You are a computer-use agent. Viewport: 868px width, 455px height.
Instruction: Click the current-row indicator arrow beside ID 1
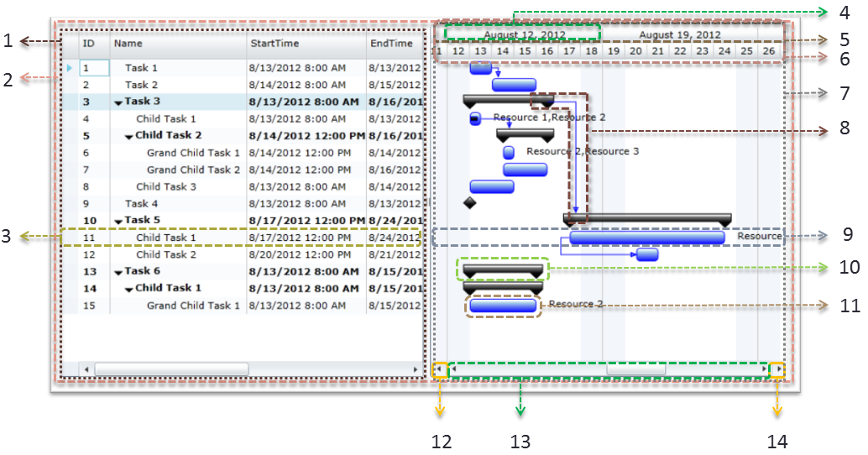coord(70,67)
